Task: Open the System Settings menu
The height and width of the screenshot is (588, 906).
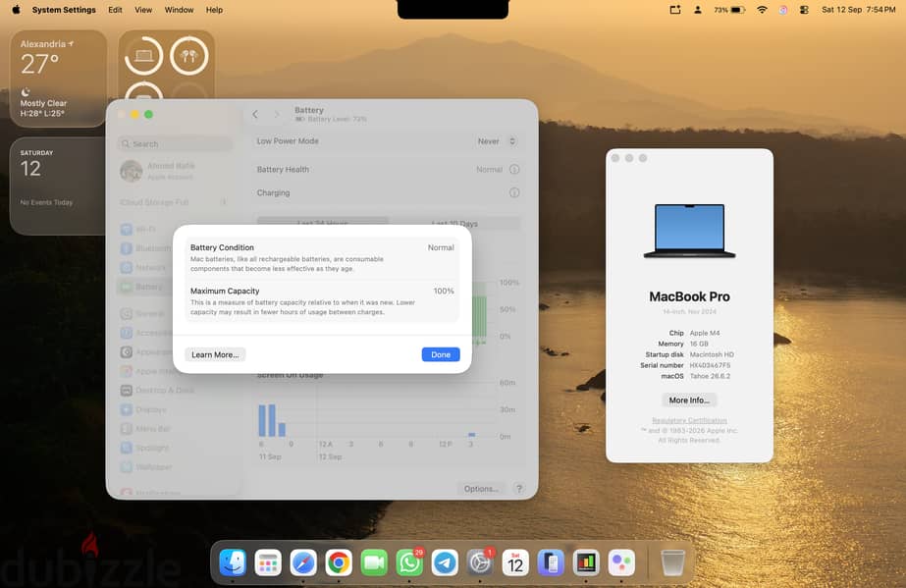Action: click(64, 10)
